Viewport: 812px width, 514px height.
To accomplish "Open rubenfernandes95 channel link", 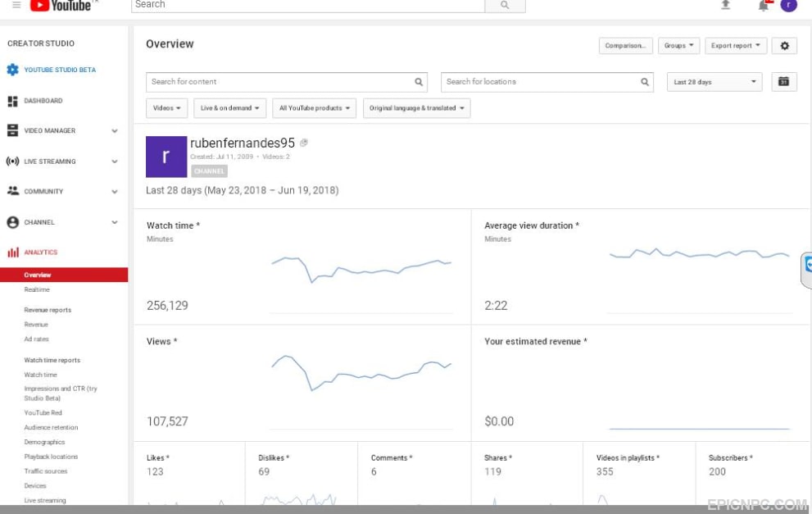I will (x=243, y=143).
